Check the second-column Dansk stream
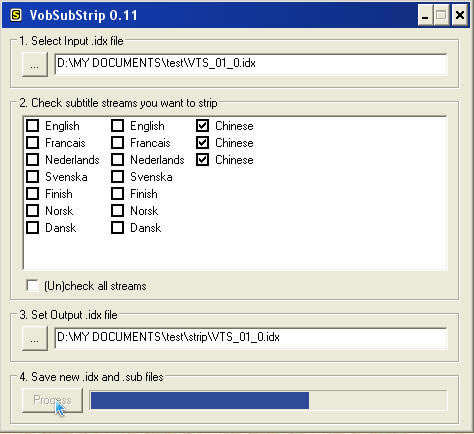 (x=117, y=228)
